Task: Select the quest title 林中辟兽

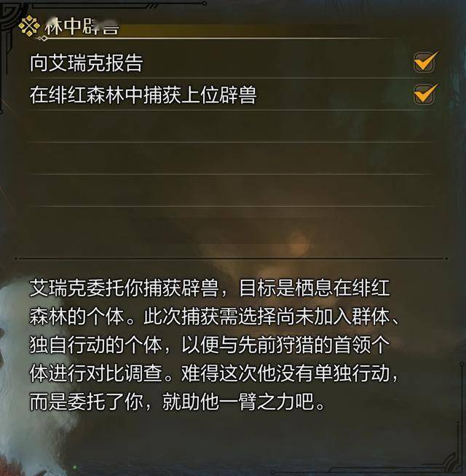Action: pos(81,28)
